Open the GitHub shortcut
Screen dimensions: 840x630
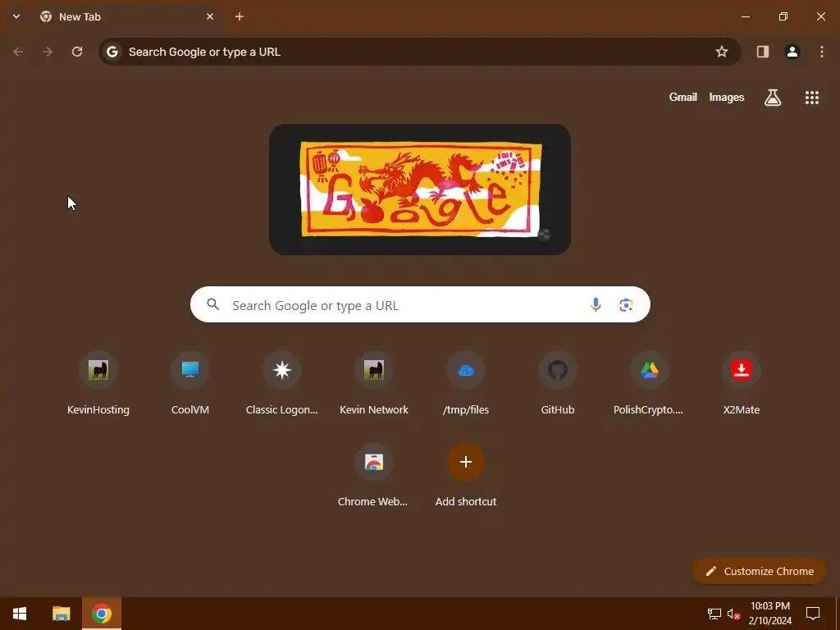point(558,384)
